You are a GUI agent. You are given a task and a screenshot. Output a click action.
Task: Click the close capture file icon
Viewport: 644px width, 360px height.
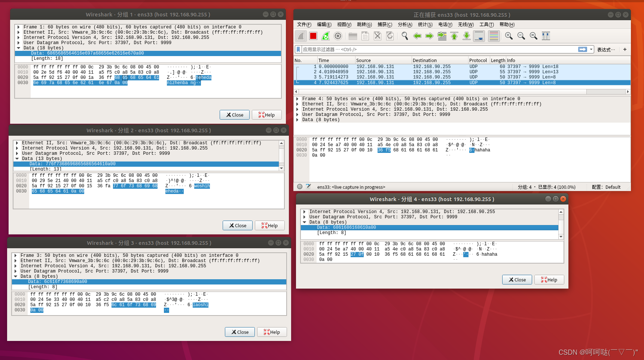(378, 36)
